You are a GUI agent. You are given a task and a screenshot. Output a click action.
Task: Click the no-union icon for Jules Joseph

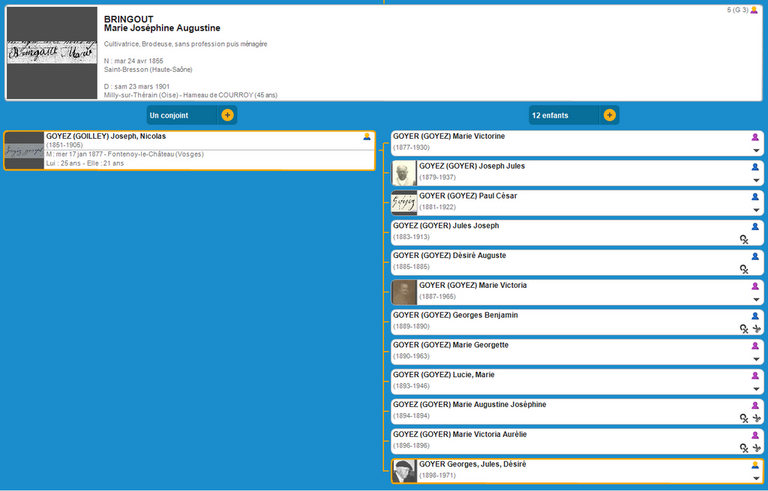pos(744,239)
